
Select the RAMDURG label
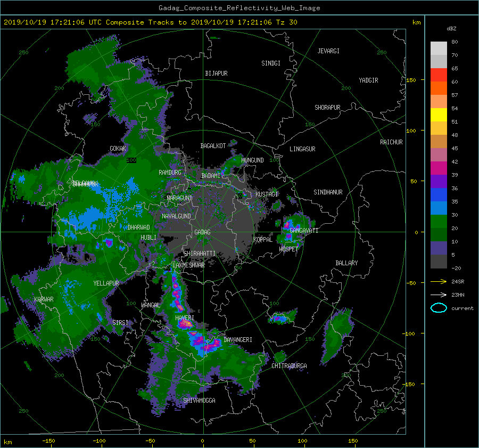pyautogui.click(x=170, y=173)
